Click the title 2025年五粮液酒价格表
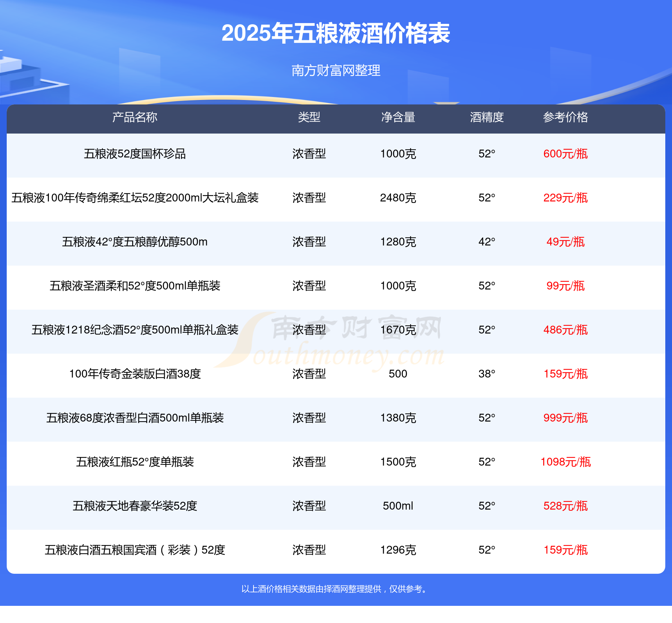The image size is (672, 623). point(336,33)
